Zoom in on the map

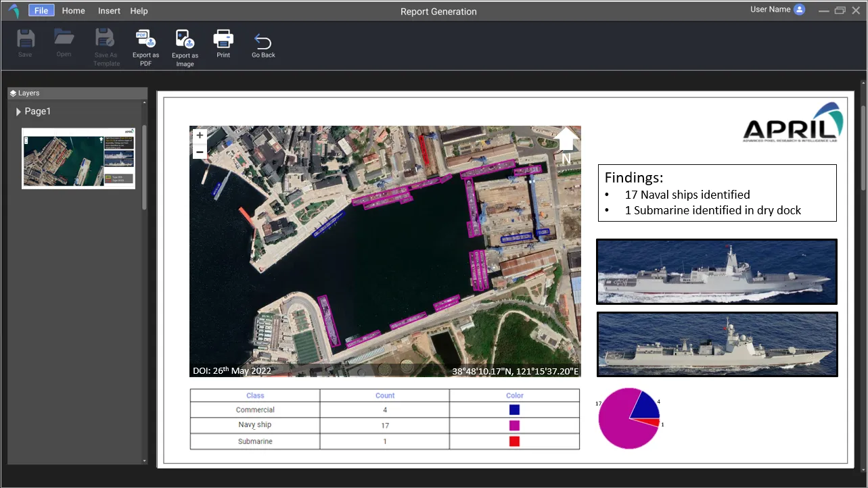200,135
